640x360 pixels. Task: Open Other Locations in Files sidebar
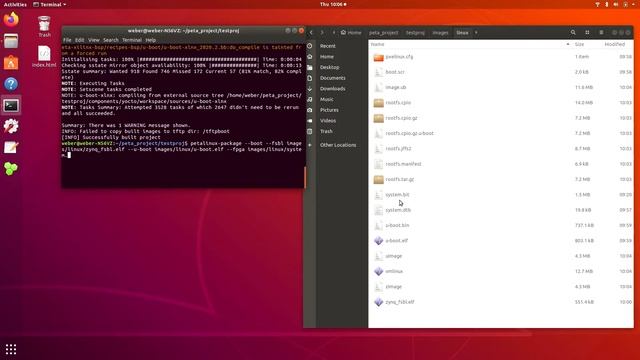pos(337,145)
